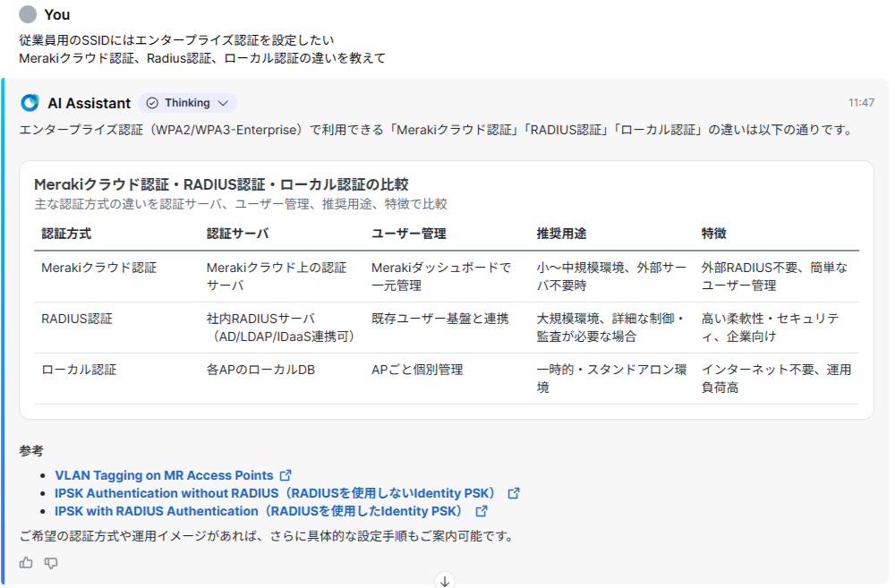Click the ユーザー管理 column header
Image resolution: width=895 pixels, height=588 pixels.
point(408,234)
